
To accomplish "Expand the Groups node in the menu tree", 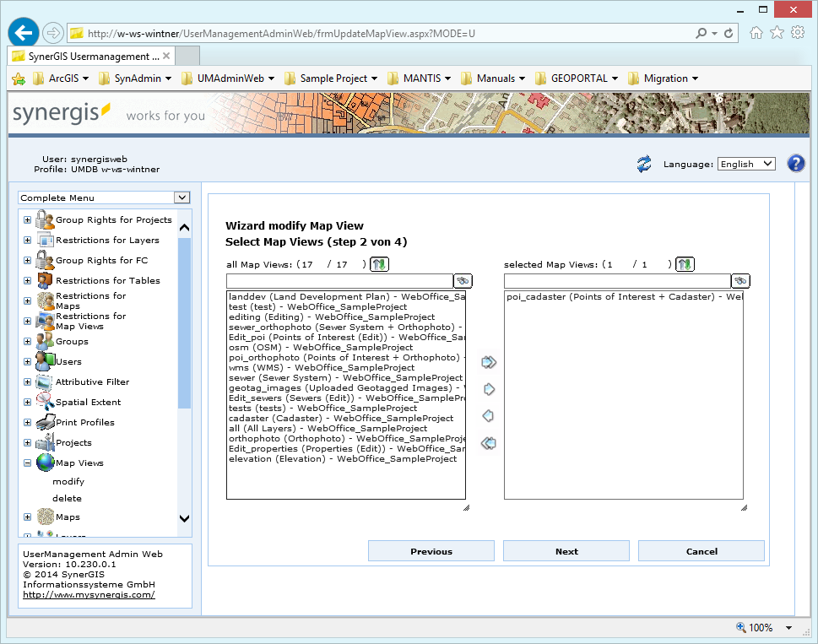I will (28, 341).
